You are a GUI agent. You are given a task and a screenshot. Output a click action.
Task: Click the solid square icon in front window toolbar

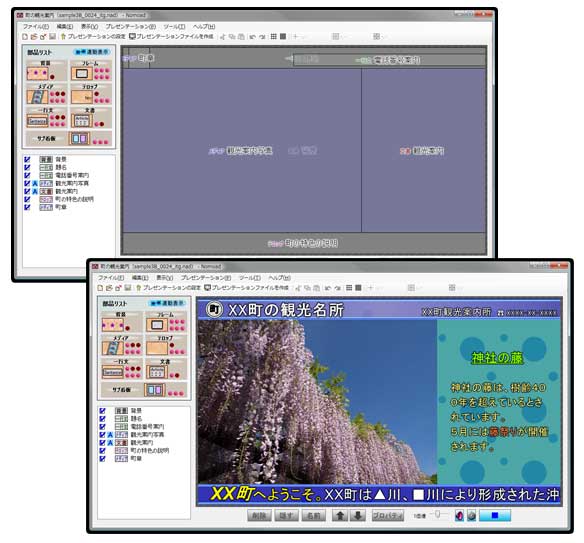pyautogui.click(x=358, y=288)
